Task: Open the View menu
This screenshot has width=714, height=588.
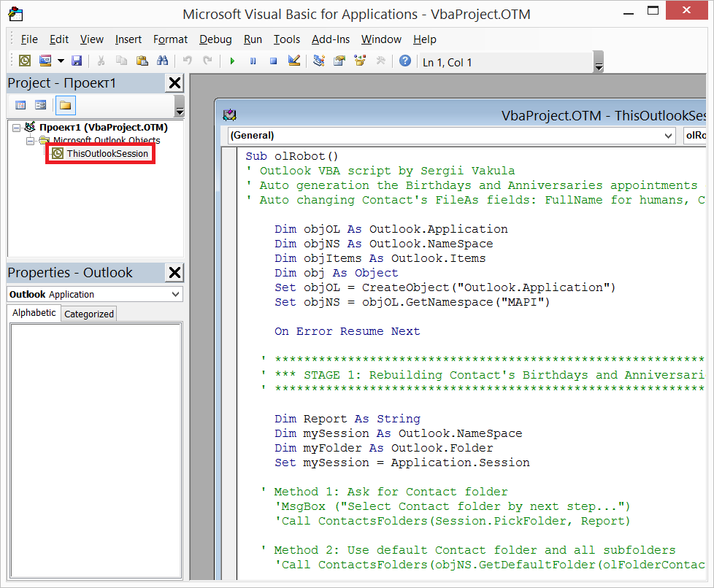Action: coord(92,39)
